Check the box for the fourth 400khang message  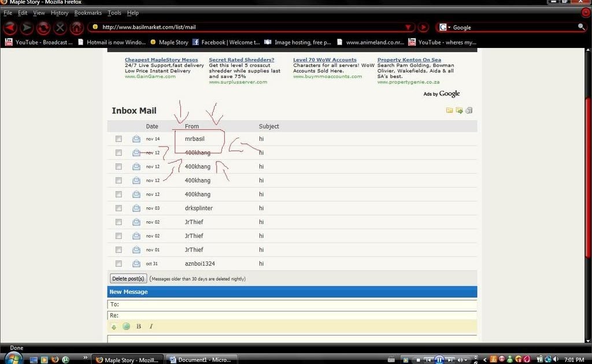pyautogui.click(x=119, y=194)
